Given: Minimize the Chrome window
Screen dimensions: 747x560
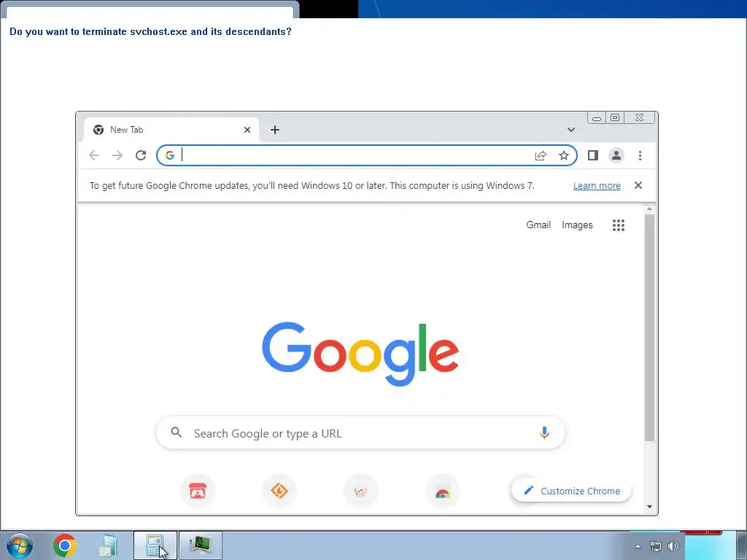Looking at the screenshot, I should point(597,117).
